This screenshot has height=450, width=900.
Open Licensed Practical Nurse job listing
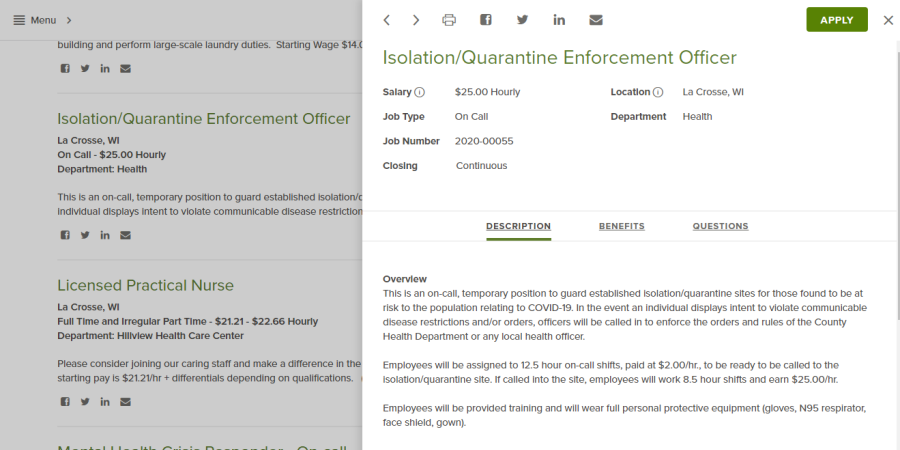coord(145,285)
